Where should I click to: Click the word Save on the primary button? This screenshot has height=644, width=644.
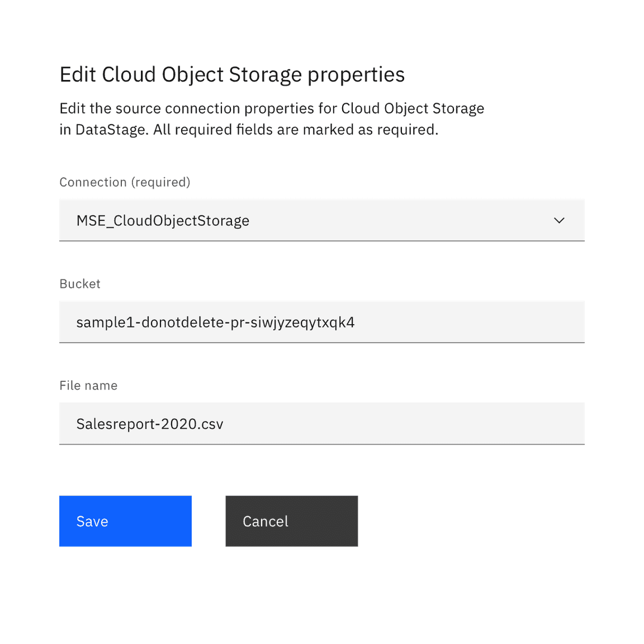click(x=92, y=522)
